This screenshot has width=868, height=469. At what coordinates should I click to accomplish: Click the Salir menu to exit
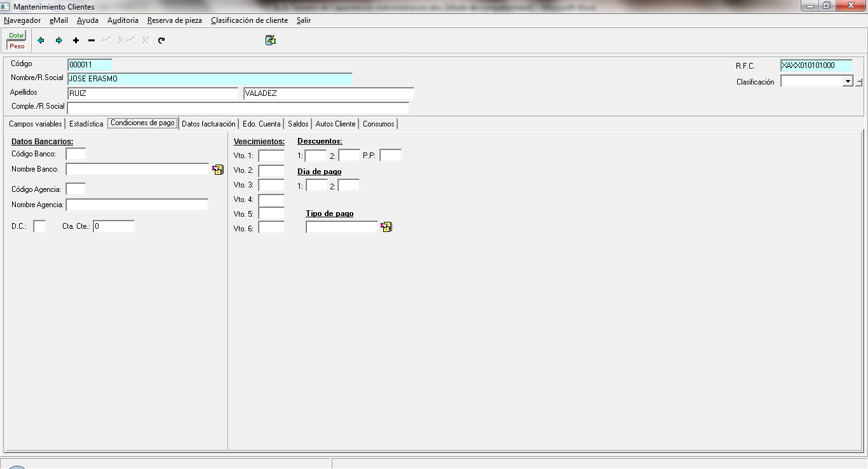304,20
